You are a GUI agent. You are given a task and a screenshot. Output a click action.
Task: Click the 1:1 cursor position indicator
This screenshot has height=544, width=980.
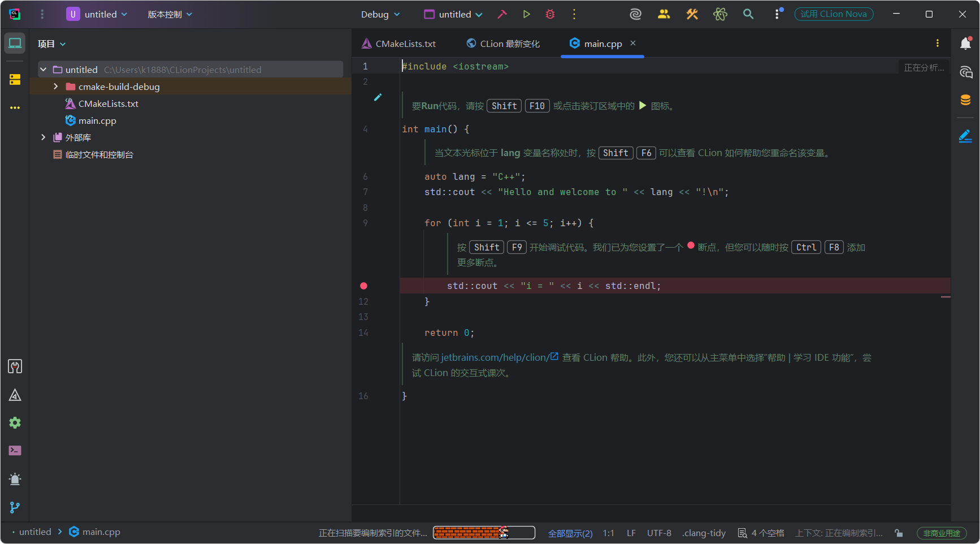click(x=609, y=533)
